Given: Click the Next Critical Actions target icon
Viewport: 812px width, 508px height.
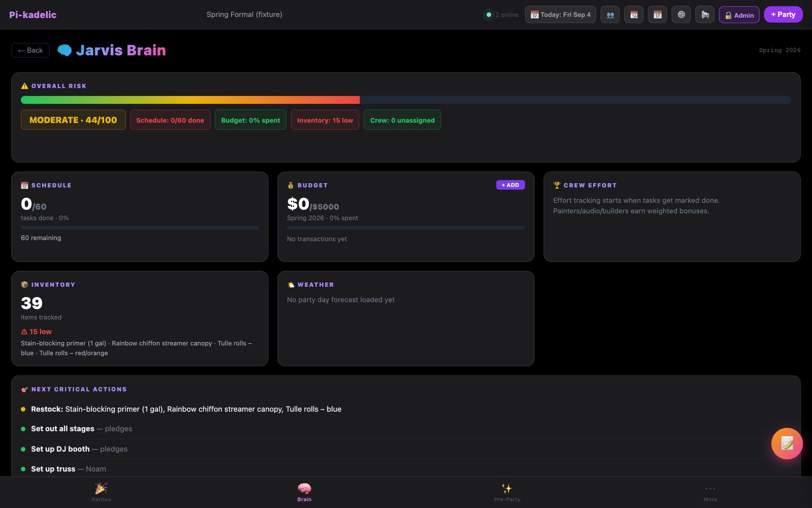Looking at the screenshot, I should [24, 390].
